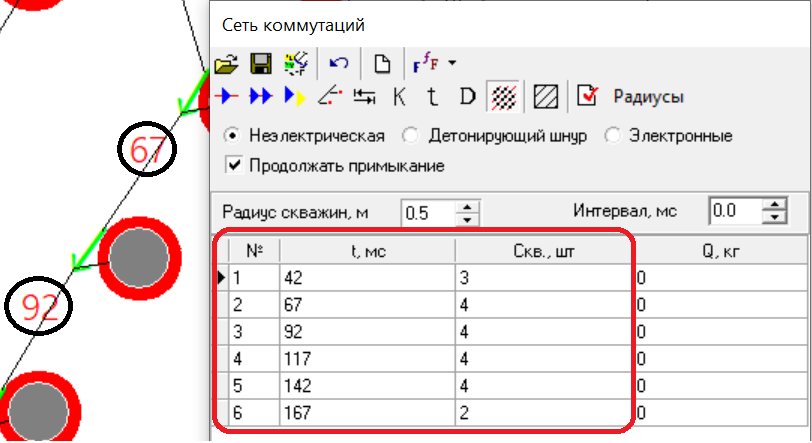Click the № column header
The width and height of the screenshot is (812, 443).
tap(254, 251)
